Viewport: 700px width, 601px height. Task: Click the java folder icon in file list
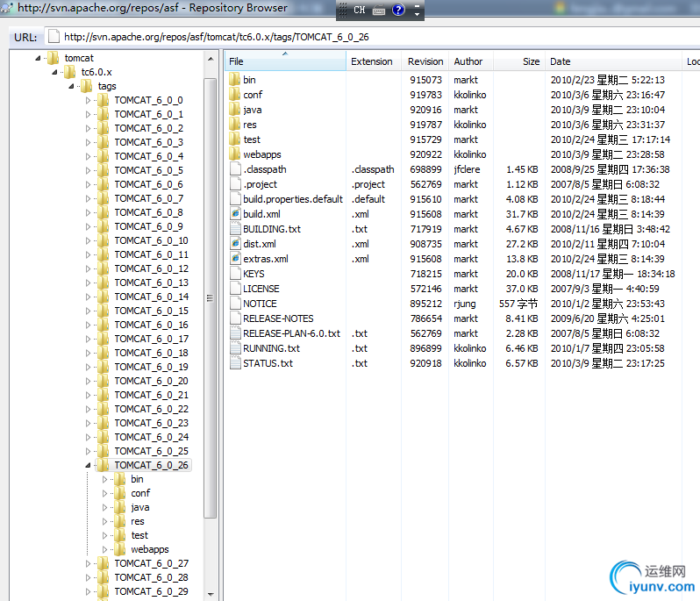tap(235, 110)
